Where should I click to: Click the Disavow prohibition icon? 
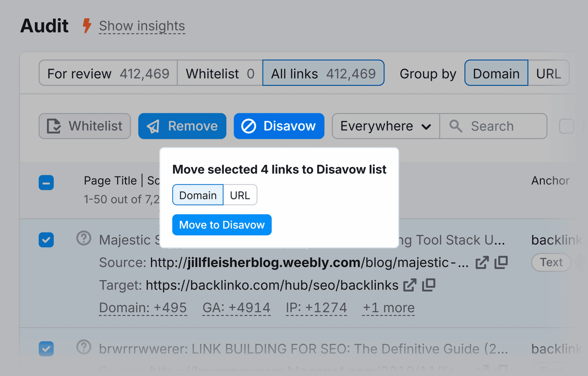tap(249, 126)
